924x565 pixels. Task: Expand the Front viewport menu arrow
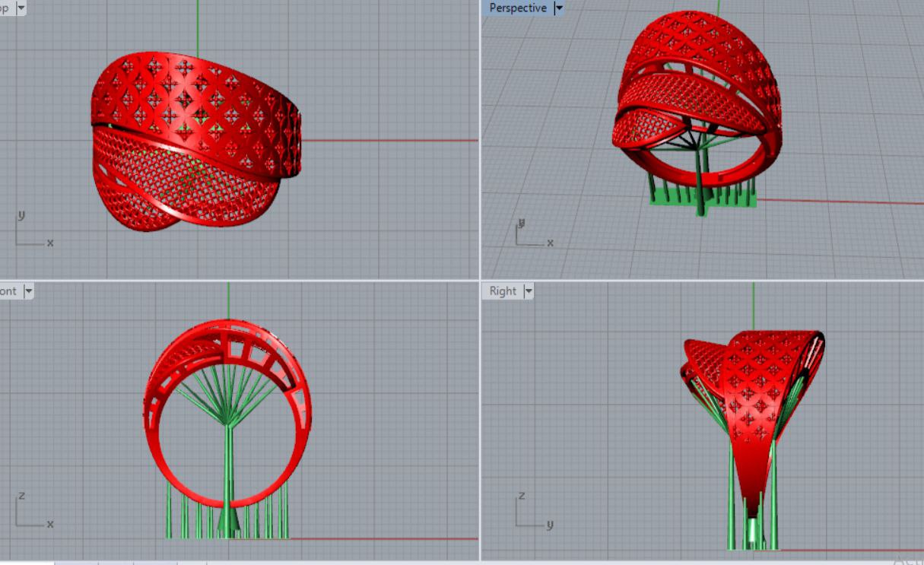point(29,290)
